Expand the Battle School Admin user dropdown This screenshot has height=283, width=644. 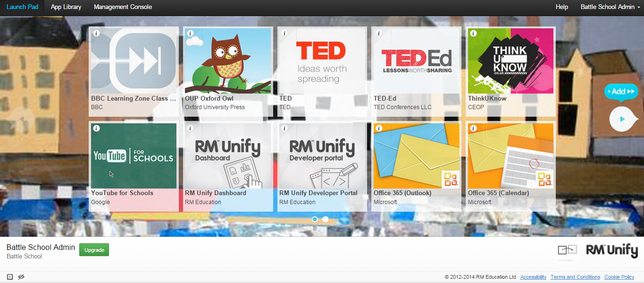[x=611, y=7]
